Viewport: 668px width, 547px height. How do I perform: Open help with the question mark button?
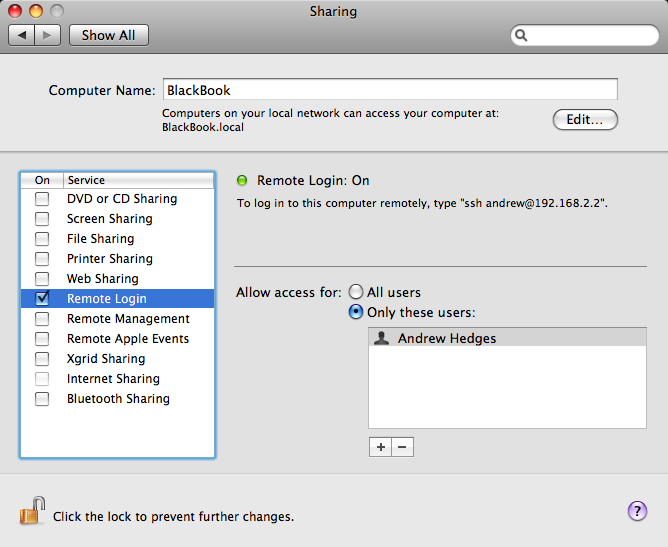click(637, 511)
